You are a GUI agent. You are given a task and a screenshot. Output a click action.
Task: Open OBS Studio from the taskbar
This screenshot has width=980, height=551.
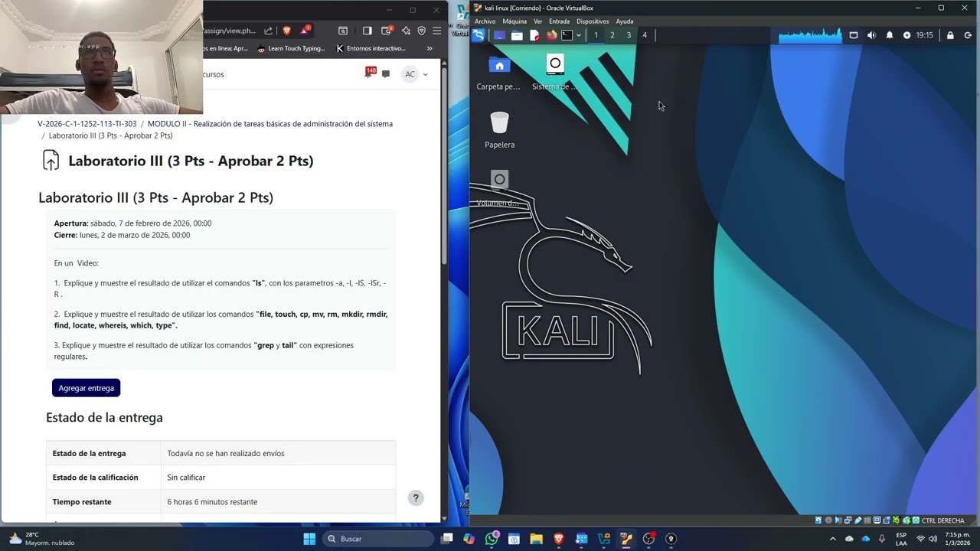coord(648,539)
